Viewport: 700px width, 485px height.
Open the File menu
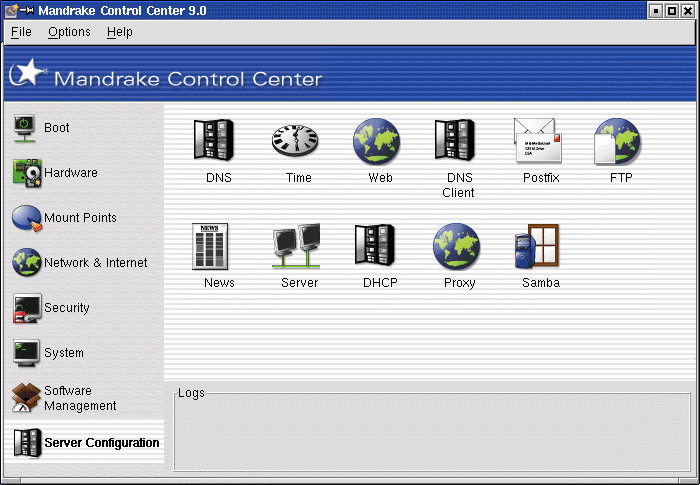click(x=21, y=32)
